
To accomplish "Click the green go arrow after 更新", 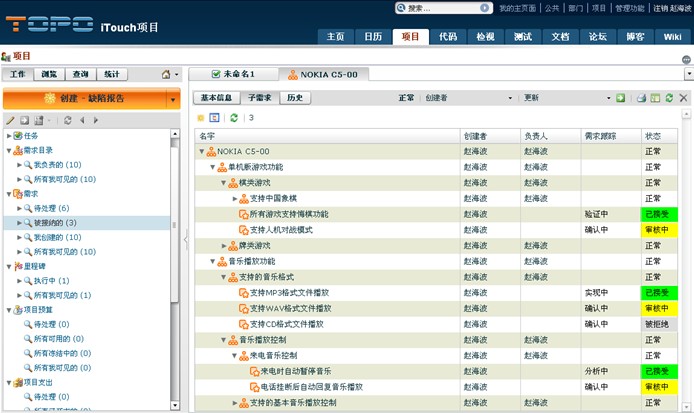I will (x=621, y=98).
